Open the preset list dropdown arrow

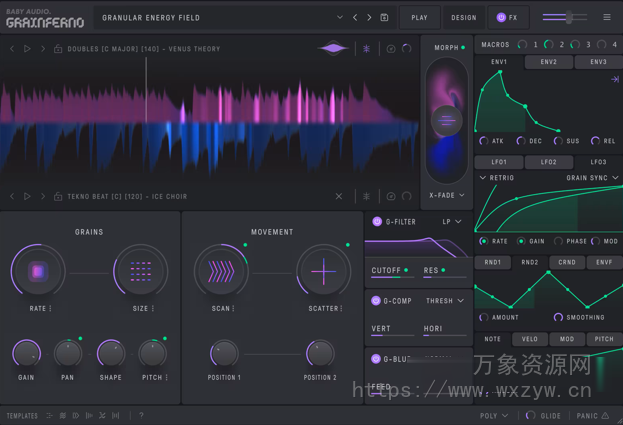click(x=340, y=17)
